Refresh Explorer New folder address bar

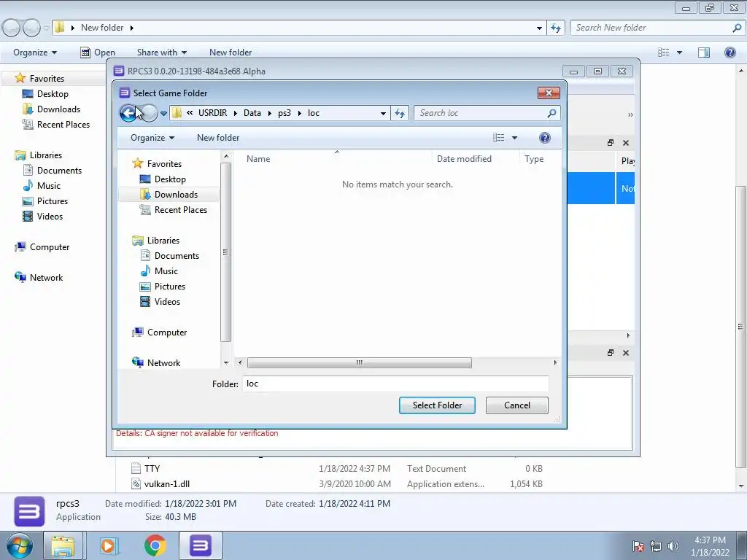[x=555, y=28]
